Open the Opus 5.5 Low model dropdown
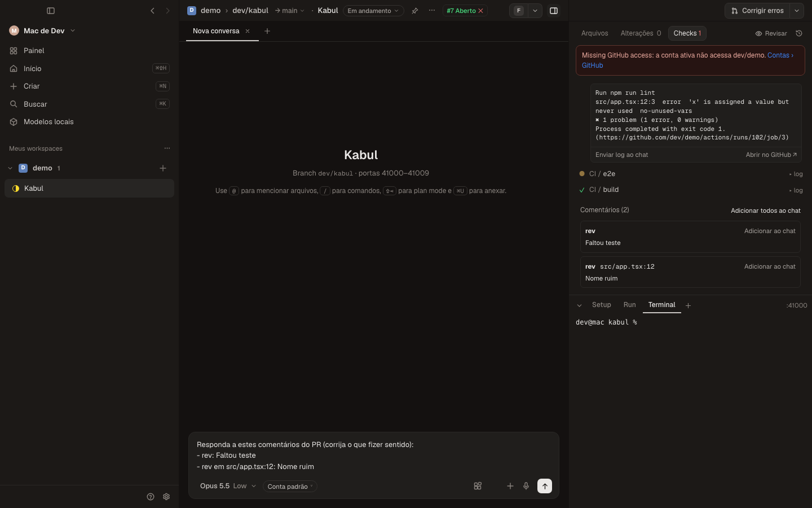The width and height of the screenshot is (812, 508). pyautogui.click(x=228, y=486)
